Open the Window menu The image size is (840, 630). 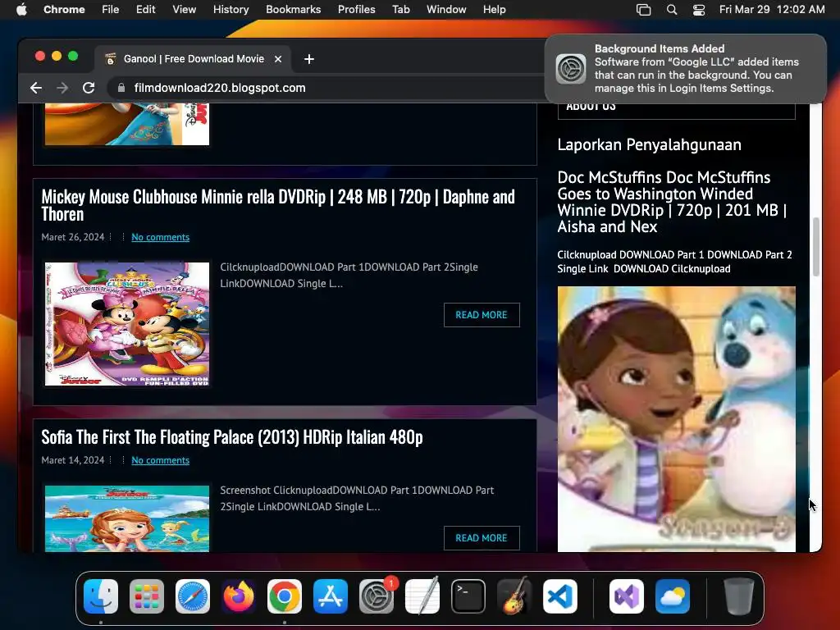pos(446,9)
